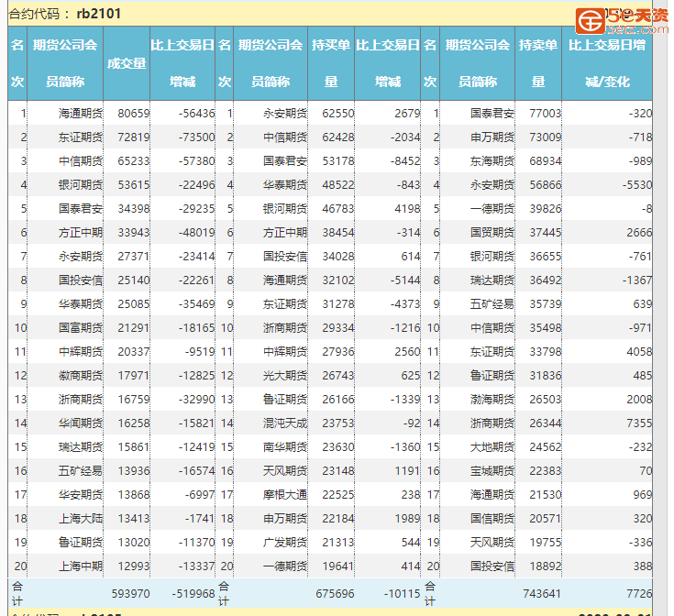Click the long position value 46783
This screenshot has height=616, width=674.
338,209
